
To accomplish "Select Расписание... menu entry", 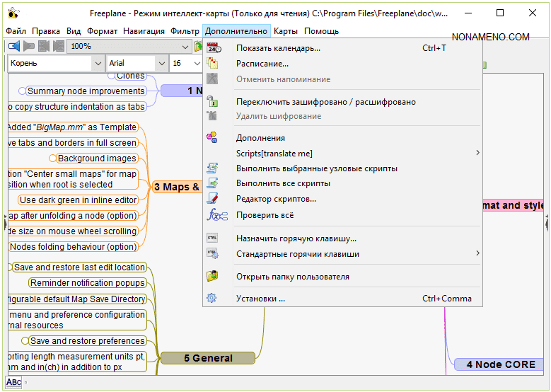I will [x=262, y=64].
